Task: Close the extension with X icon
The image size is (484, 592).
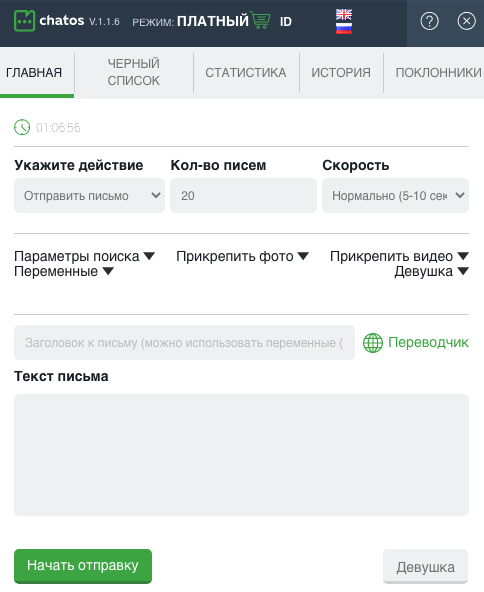Action: coord(467,21)
